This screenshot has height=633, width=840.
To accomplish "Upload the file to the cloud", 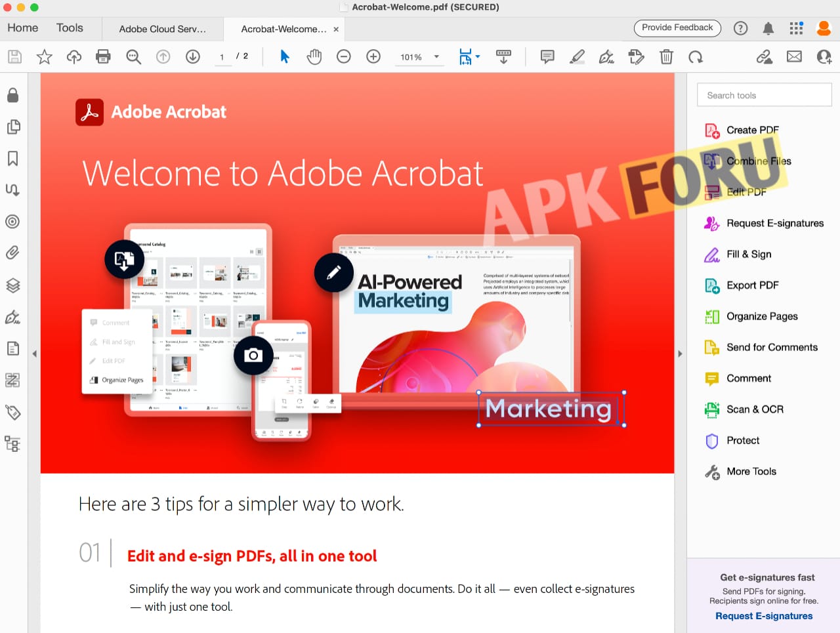I will pyautogui.click(x=74, y=57).
